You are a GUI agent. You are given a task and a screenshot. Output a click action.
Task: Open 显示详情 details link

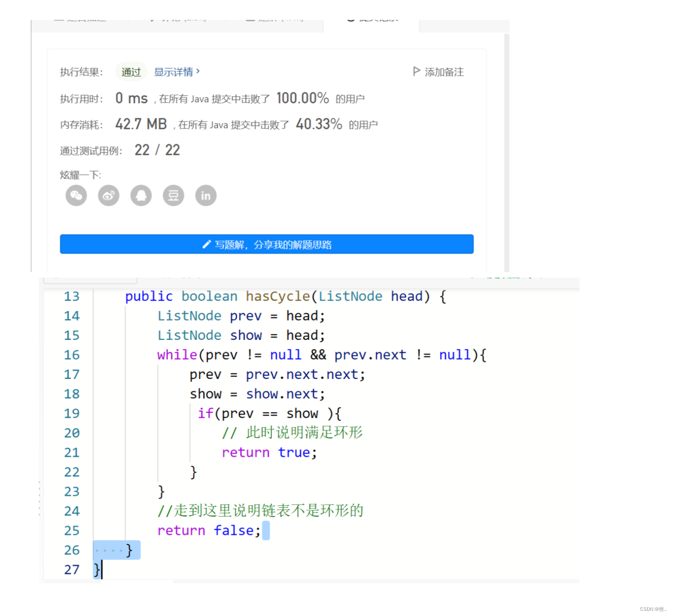pos(177,72)
